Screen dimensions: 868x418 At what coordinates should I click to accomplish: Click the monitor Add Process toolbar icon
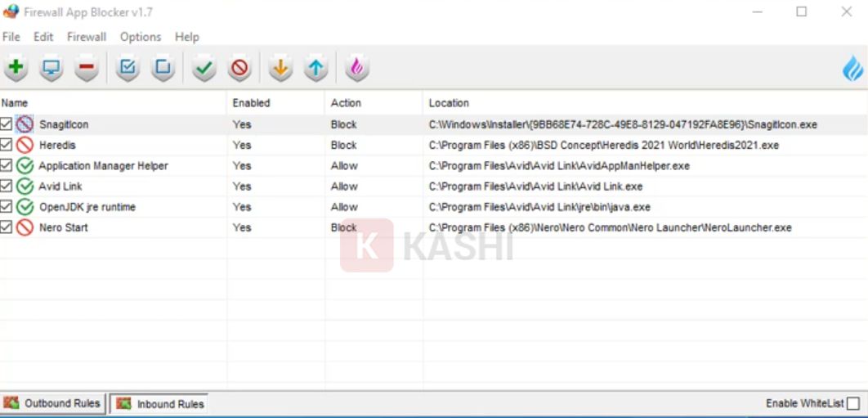51,69
